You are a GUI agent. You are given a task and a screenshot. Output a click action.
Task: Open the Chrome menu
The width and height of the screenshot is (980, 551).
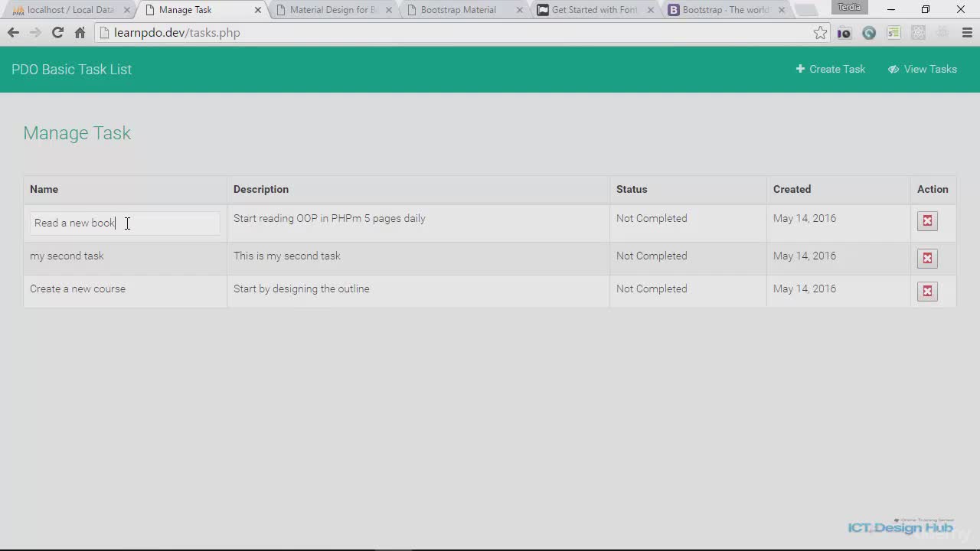click(966, 33)
